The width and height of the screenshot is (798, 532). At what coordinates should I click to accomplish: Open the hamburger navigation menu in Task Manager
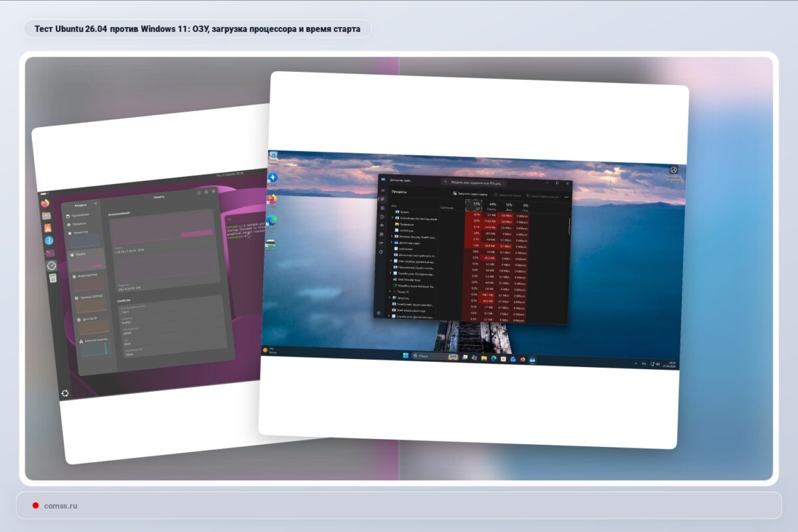tap(383, 190)
